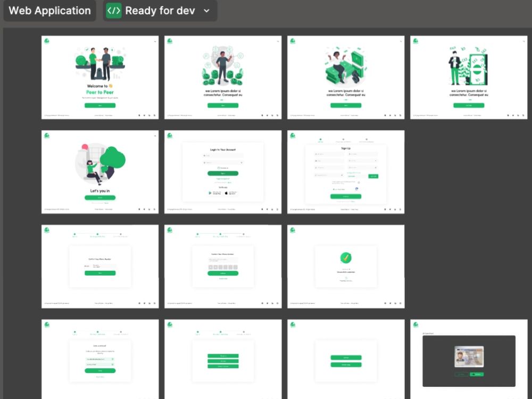Open the second-row right dropdown in Sign Up form

(362, 161)
